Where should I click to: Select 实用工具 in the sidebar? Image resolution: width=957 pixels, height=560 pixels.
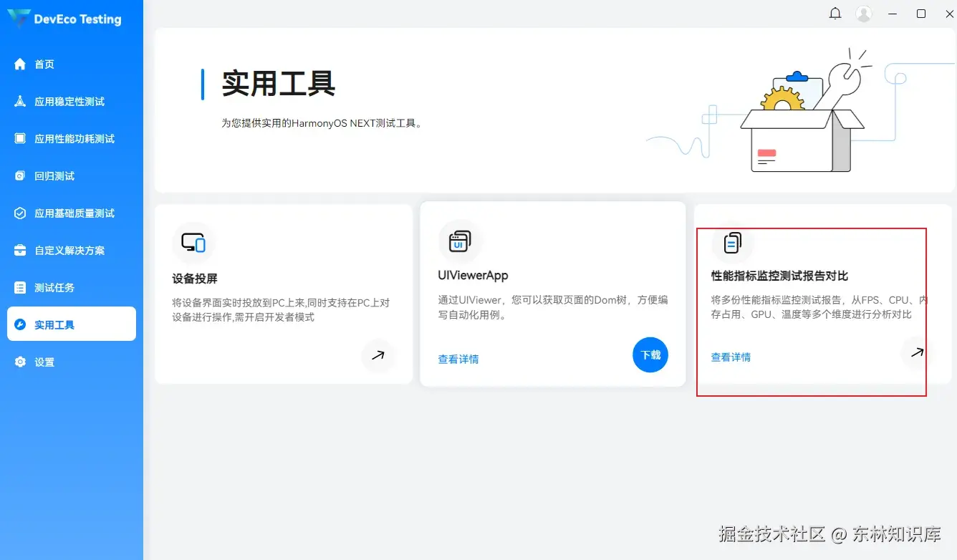point(72,324)
